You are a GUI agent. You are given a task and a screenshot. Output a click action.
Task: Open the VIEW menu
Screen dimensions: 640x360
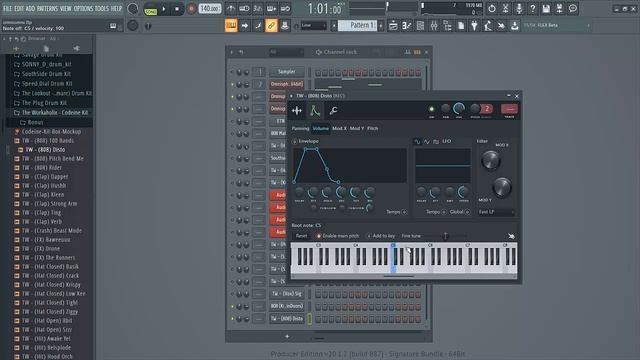click(x=66, y=9)
